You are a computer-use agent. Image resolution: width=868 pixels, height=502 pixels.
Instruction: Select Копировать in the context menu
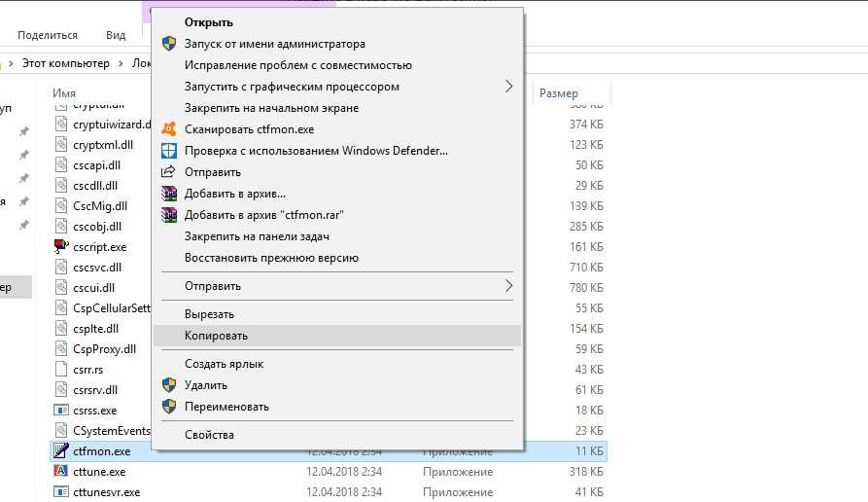pos(337,336)
